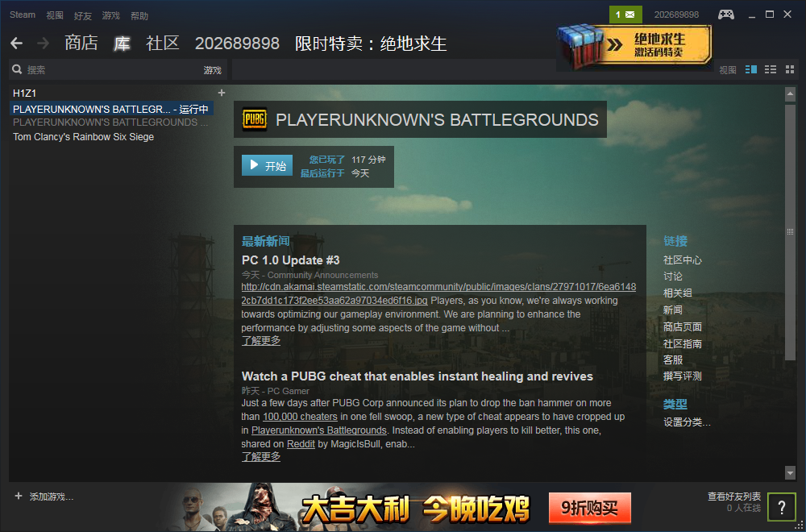Select greyed PLAYERUNKNOWN'S BATTLEGROUNDS entry

coord(110,123)
